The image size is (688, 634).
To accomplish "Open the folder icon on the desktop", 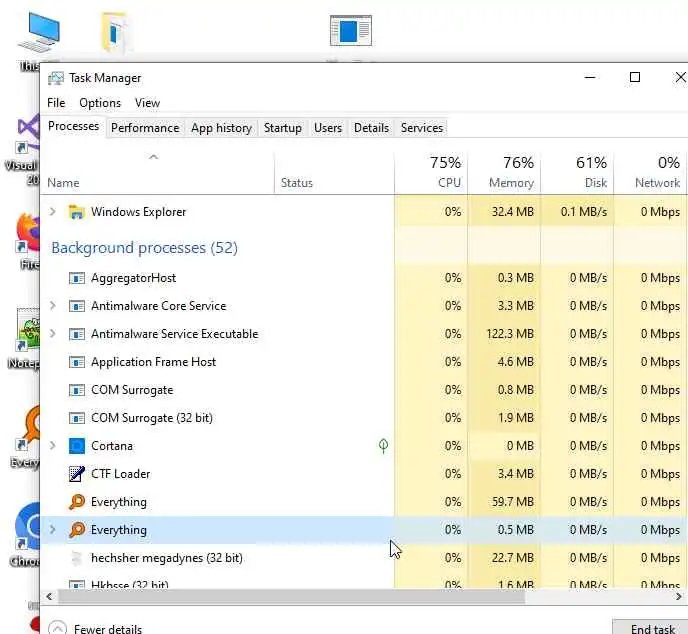I will pyautogui.click(x=114, y=32).
